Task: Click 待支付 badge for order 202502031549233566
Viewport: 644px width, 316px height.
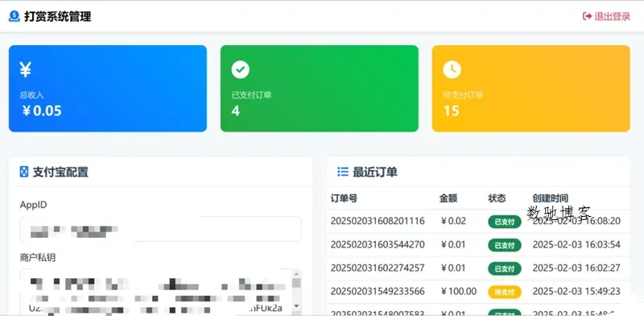Action: tap(505, 292)
